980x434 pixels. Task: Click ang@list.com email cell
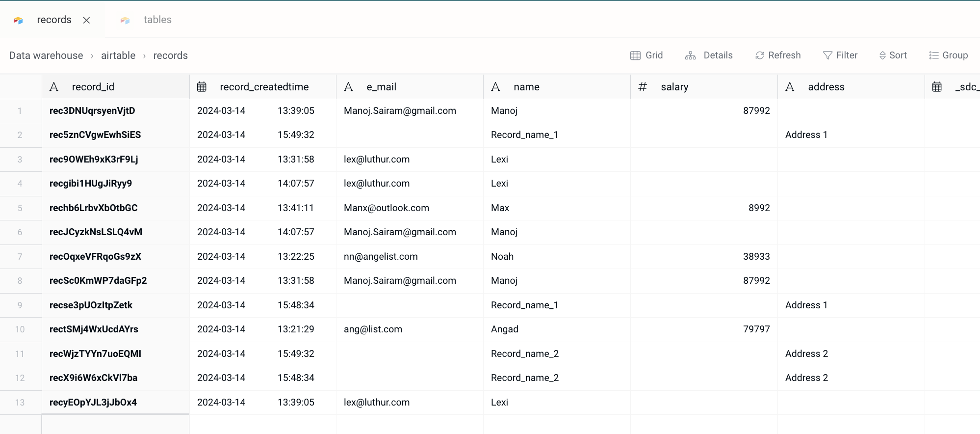410,329
